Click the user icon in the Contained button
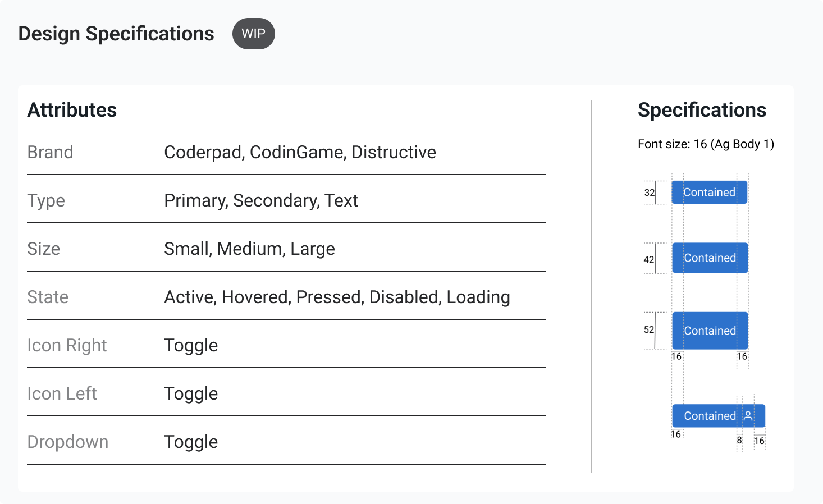This screenshot has width=823, height=504. click(748, 416)
